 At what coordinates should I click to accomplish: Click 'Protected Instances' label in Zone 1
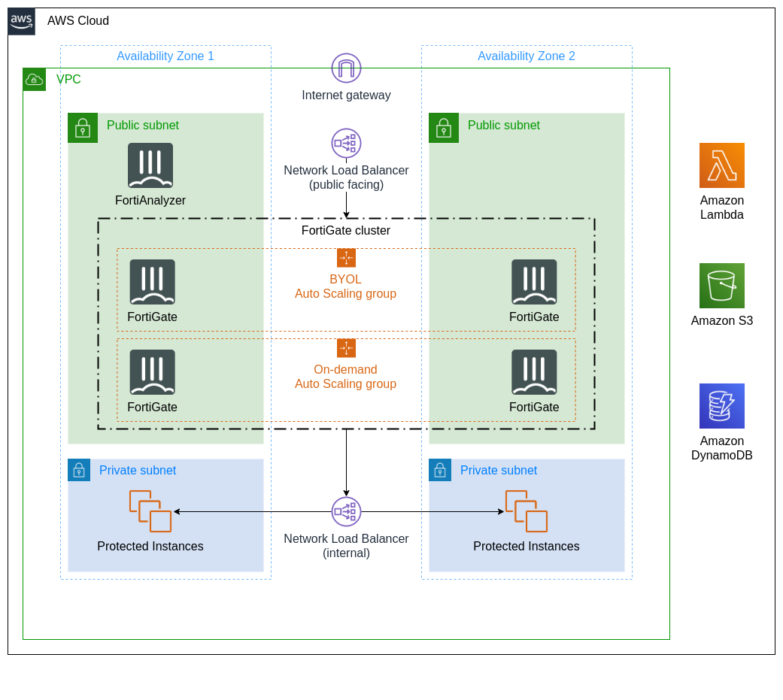[x=150, y=547]
